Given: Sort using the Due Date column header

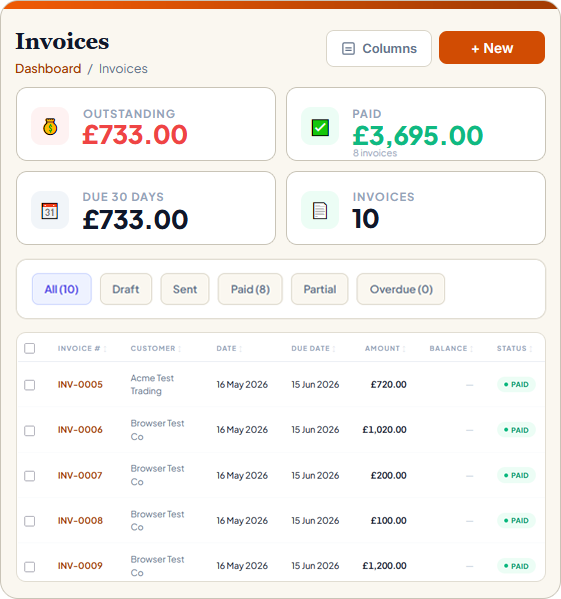Looking at the screenshot, I should 313,348.
